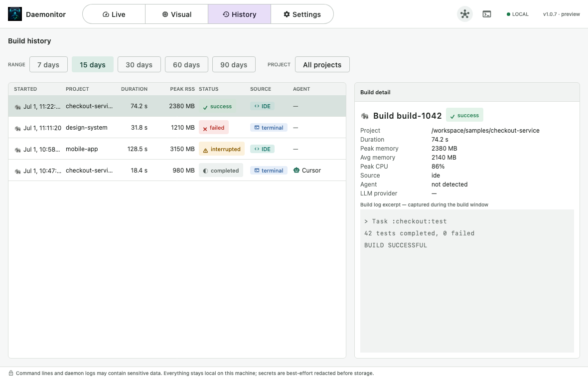The image size is (588, 379).
Task: Sort by the PROJECT column header
Action: pyautogui.click(x=77, y=89)
